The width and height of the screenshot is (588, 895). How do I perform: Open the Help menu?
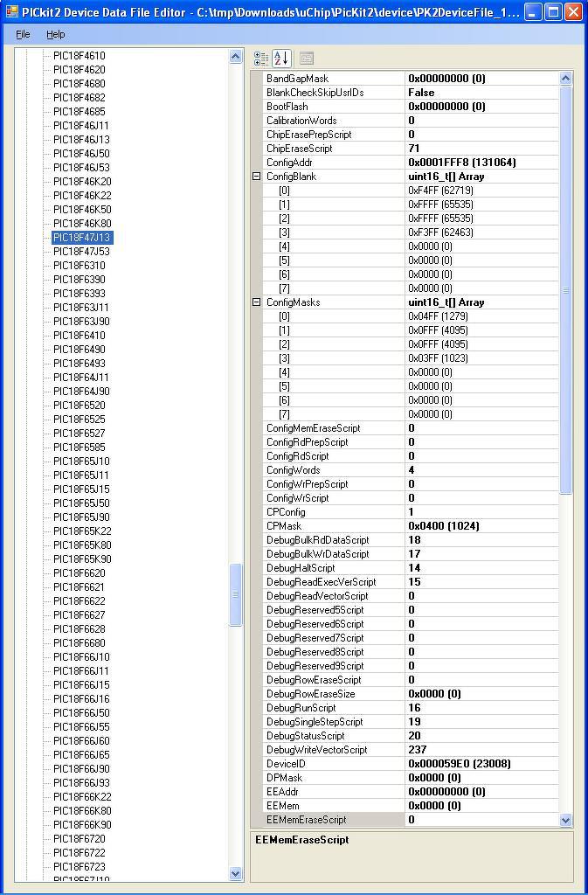(x=55, y=34)
